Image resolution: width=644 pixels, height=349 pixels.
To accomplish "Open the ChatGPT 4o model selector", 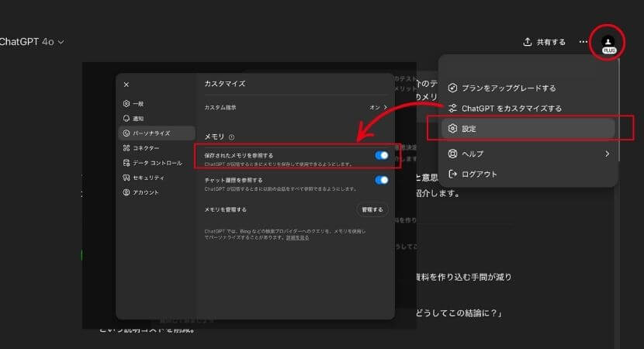I will coord(32,41).
